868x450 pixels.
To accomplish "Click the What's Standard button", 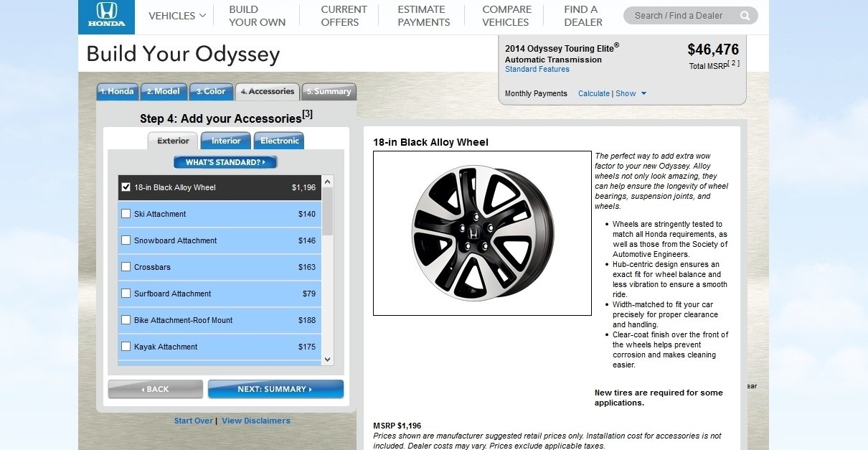I will [x=225, y=162].
